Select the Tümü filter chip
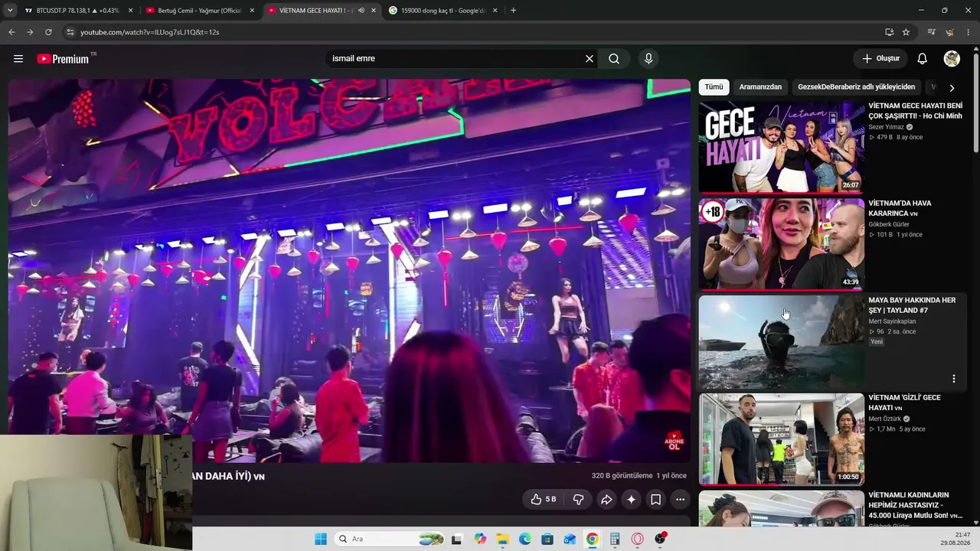Image resolution: width=980 pixels, height=551 pixels. point(714,87)
